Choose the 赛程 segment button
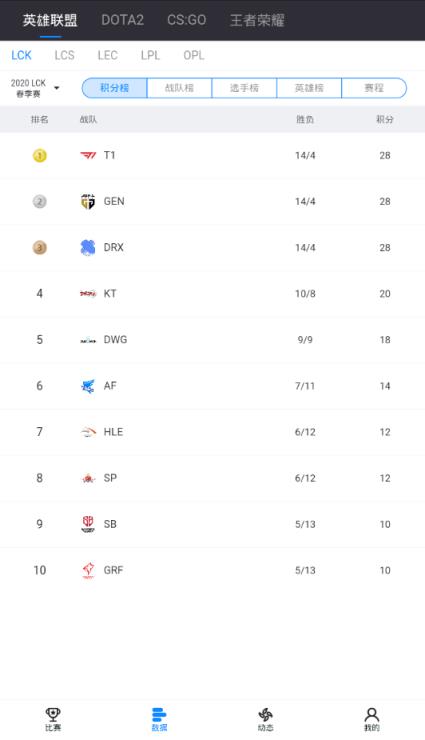Viewport: 425px width, 740px height. [x=374, y=88]
